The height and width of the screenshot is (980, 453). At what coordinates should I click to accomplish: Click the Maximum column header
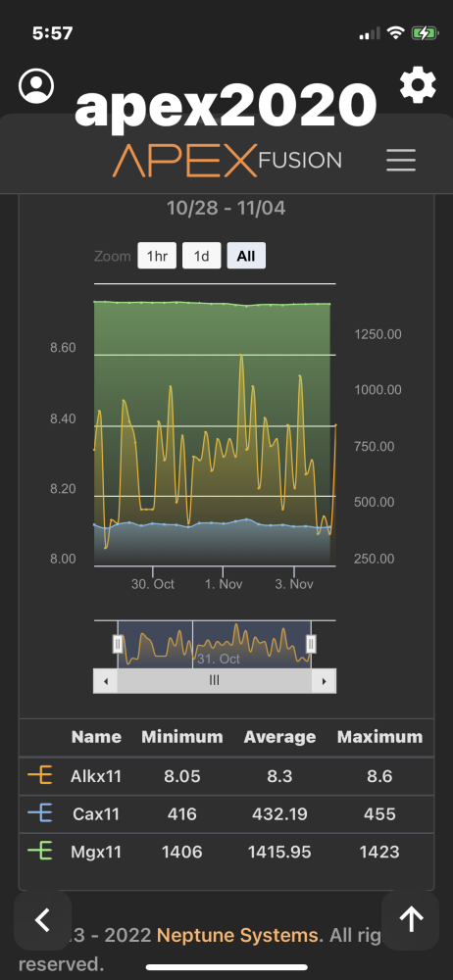tap(379, 737)
